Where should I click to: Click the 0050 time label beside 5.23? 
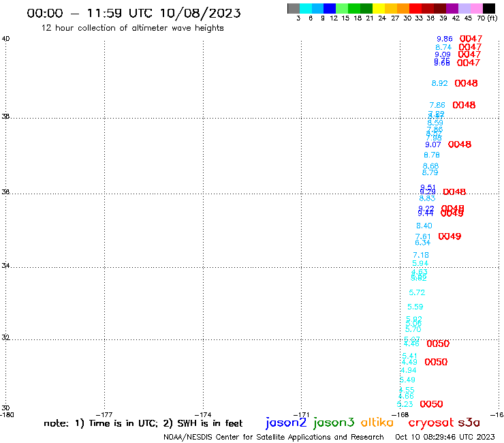pyautogui.click(x=431, y=404)
